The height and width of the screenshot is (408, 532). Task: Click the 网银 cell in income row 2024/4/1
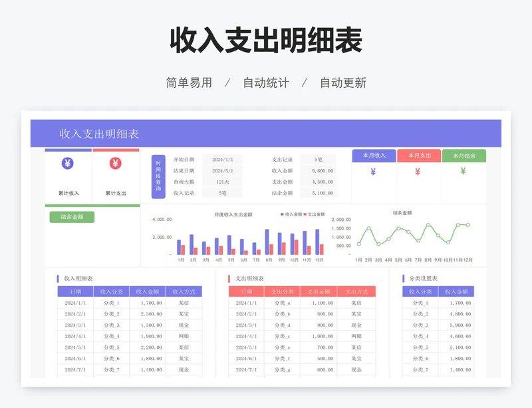click(184, 336)
